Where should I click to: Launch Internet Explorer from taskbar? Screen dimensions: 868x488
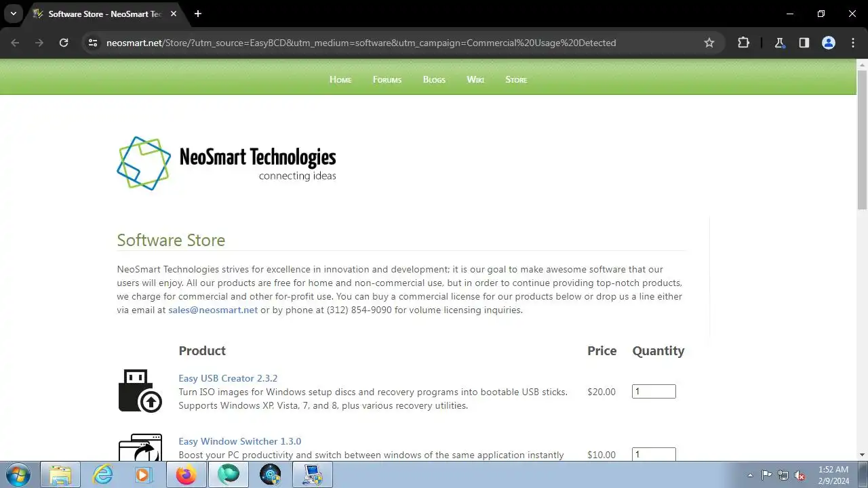pyautogui.click(x=103, y=475)
